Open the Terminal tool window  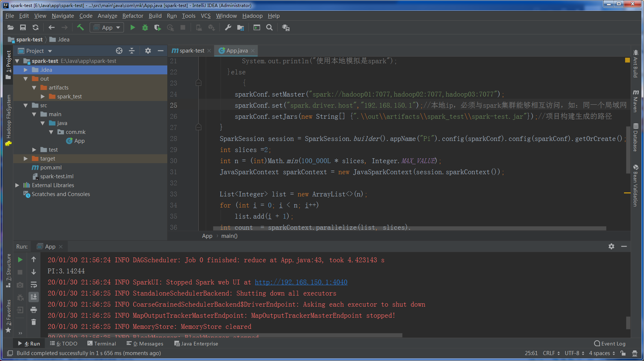[102, 344]
